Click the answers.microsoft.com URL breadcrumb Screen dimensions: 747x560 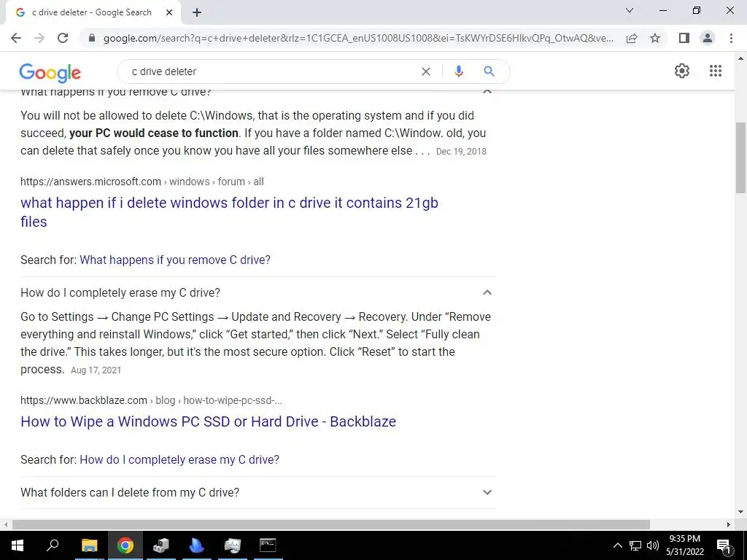click(142, 182)
